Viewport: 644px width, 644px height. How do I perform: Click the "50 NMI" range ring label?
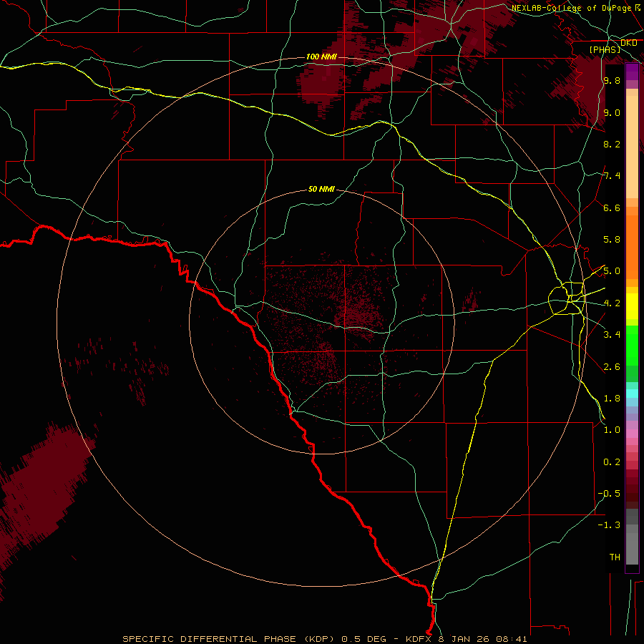click(x=321, y=189)
